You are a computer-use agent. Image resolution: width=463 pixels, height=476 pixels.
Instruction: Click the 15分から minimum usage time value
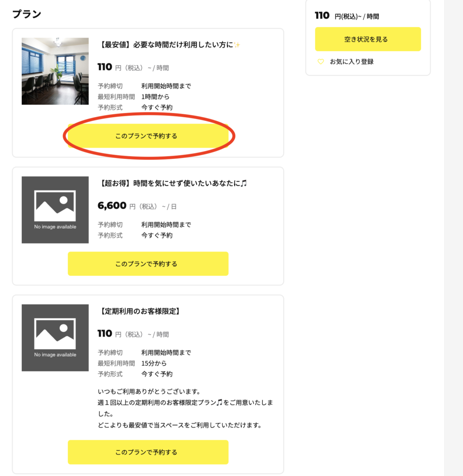point(154,363)
